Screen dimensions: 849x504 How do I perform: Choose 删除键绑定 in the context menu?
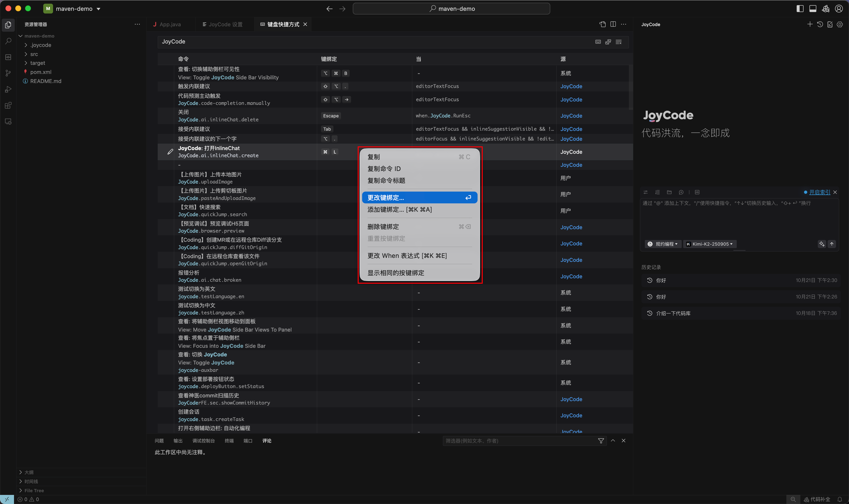coord(419,226)
